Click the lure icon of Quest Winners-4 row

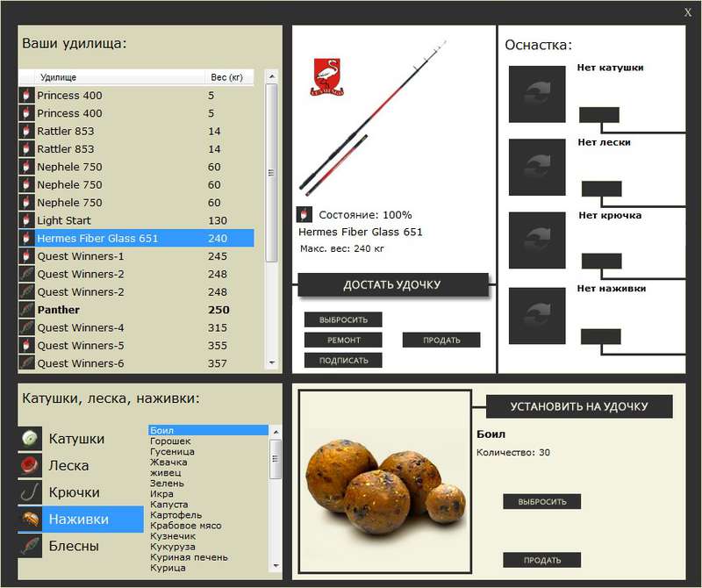26,327
